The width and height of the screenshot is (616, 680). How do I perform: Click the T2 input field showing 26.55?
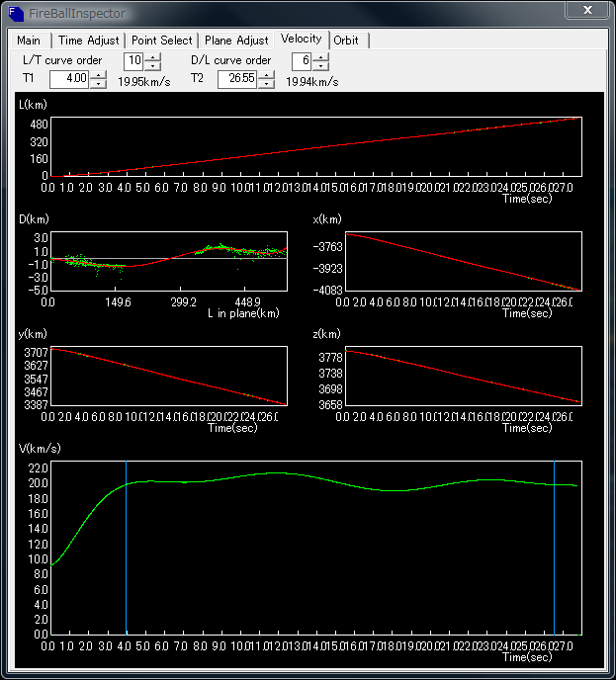tap(237, 79)
